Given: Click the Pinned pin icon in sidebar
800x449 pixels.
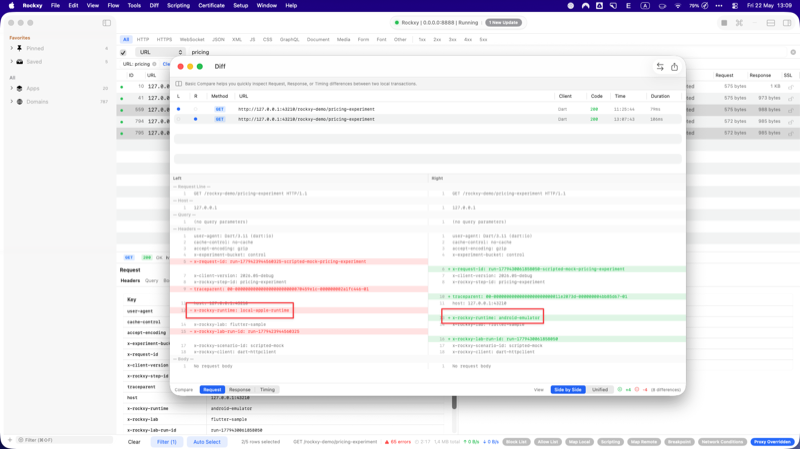Looking at the screenshot, I should [19, 48].
